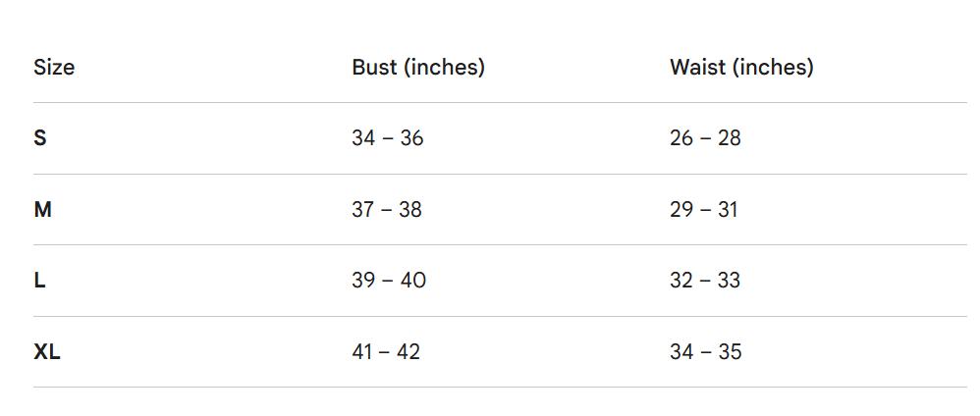Click the divider line below the L row

[500, 316]
